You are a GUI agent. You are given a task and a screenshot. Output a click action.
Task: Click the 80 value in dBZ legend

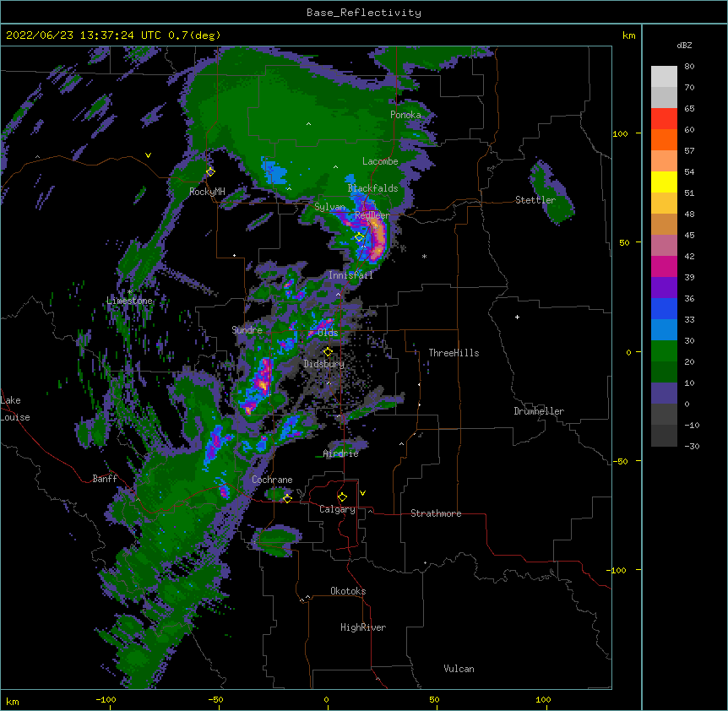pyautogui.click(x=689, y=67)
